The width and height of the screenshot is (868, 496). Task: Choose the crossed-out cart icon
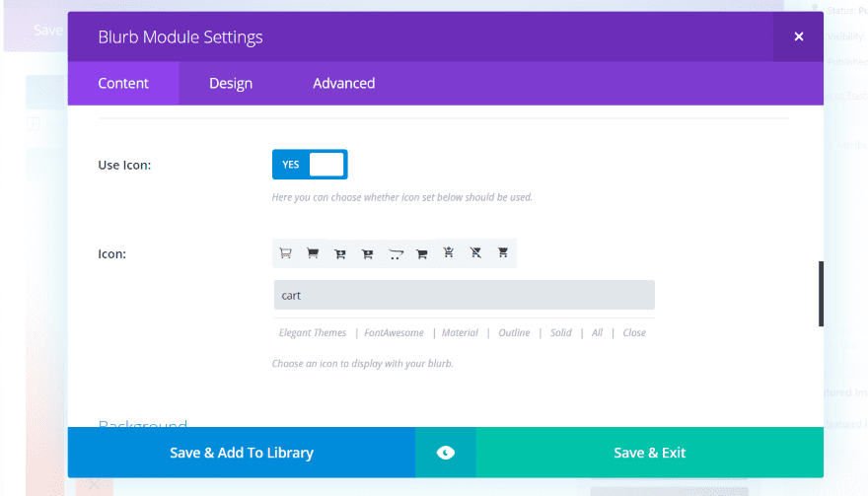click(x=475, y=253)
